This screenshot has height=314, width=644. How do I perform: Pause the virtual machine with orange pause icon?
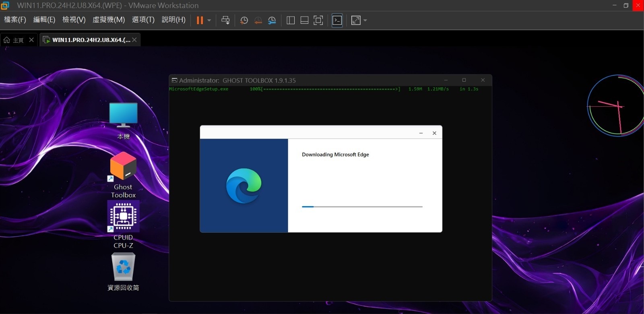click(200, 20)
